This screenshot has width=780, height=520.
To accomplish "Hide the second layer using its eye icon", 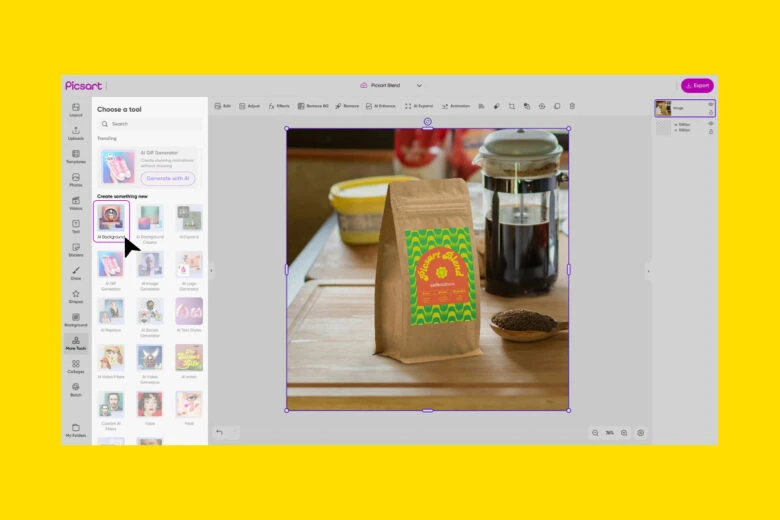I will 711,124.
